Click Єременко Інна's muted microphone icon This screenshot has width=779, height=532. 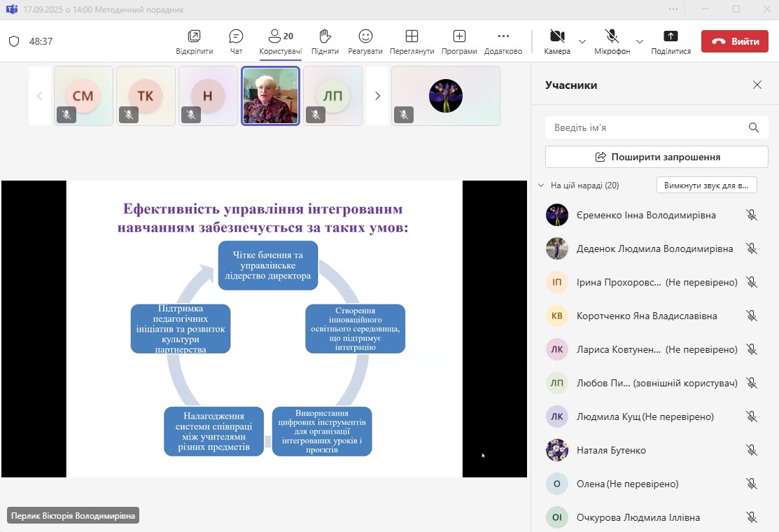752,215
